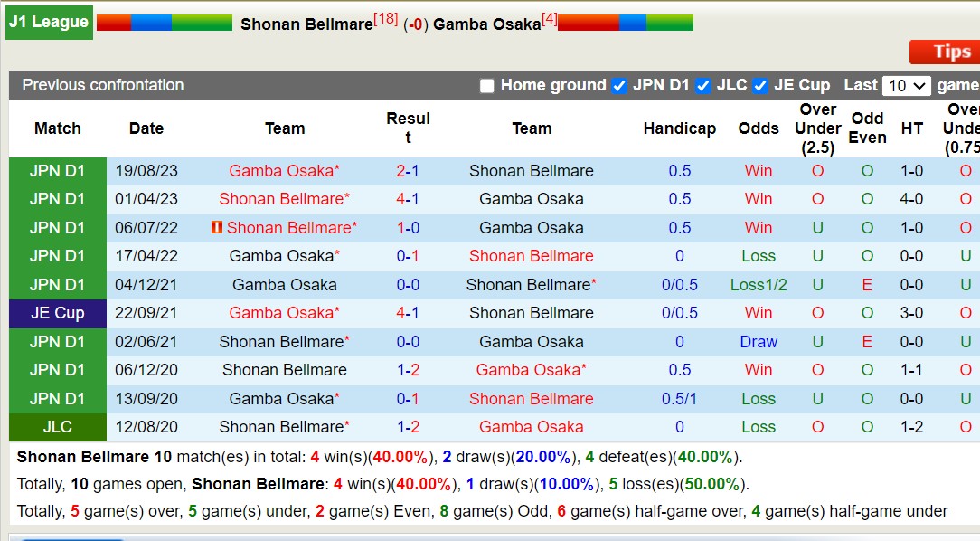Click the JPN D1 badge on the 04/12/21 row
Image resolution: width=980 pixels, height=541 pixels.
point(57,284)
